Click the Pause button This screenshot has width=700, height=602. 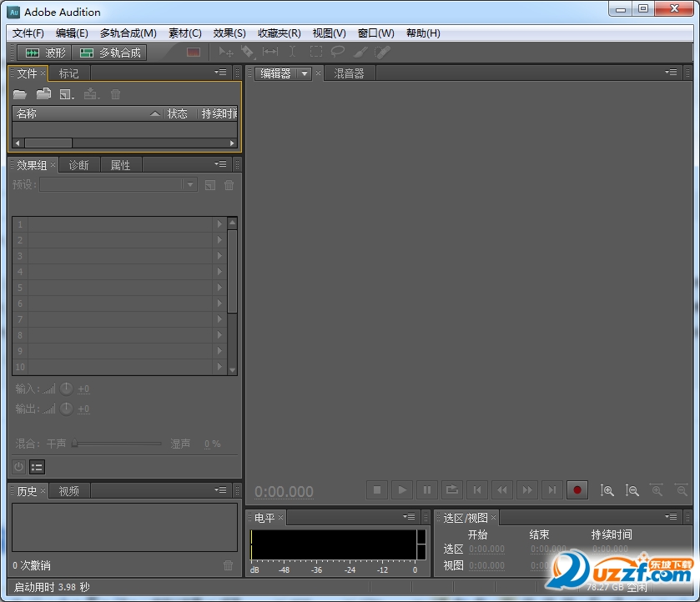(427, 490)
